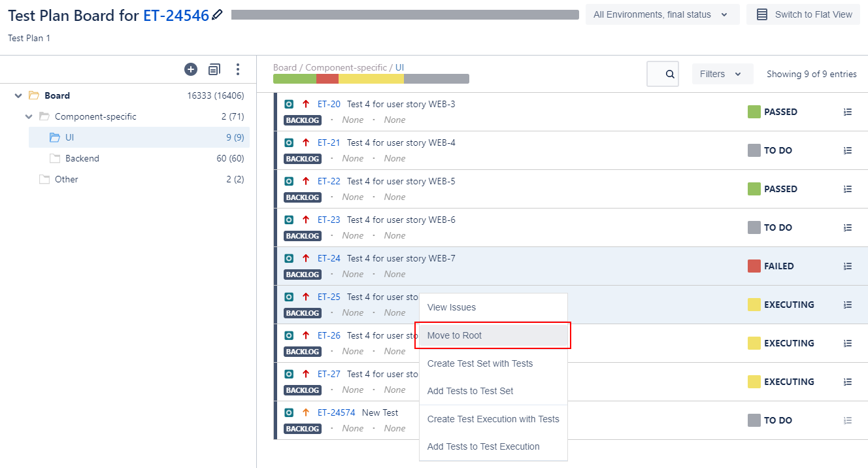Click the UI breadcrumb link
The image size is (868, 468).
[x=399, y=67]
